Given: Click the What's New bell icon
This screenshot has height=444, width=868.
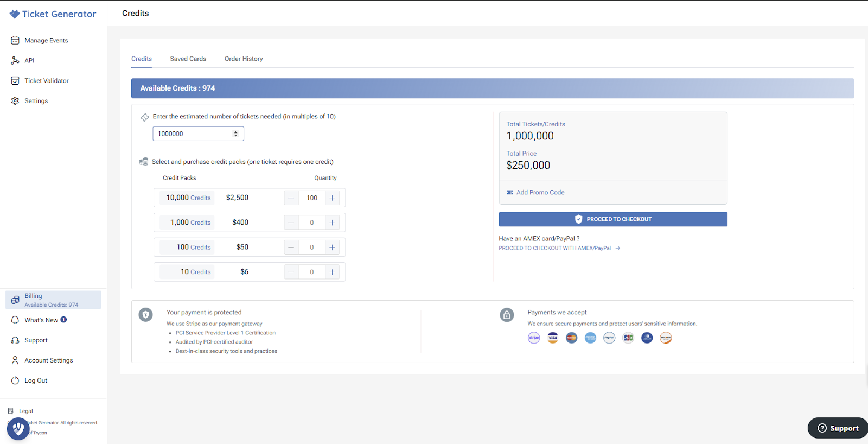Looking at the screenshot, I should (x=15, y=320).
